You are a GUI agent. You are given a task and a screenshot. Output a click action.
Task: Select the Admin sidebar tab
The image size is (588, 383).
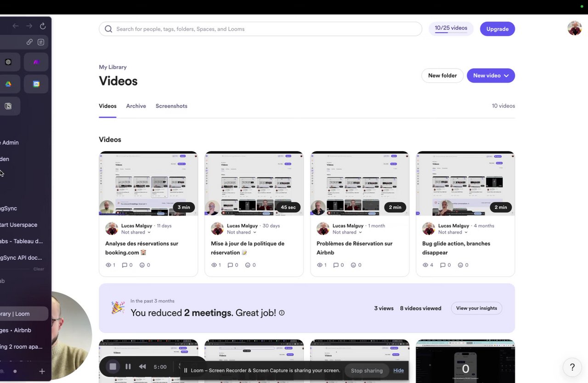point(24,143)
